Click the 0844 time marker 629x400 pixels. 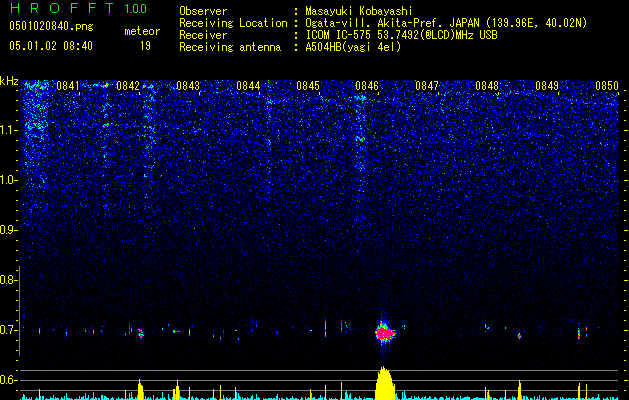(x=248, y=86)
